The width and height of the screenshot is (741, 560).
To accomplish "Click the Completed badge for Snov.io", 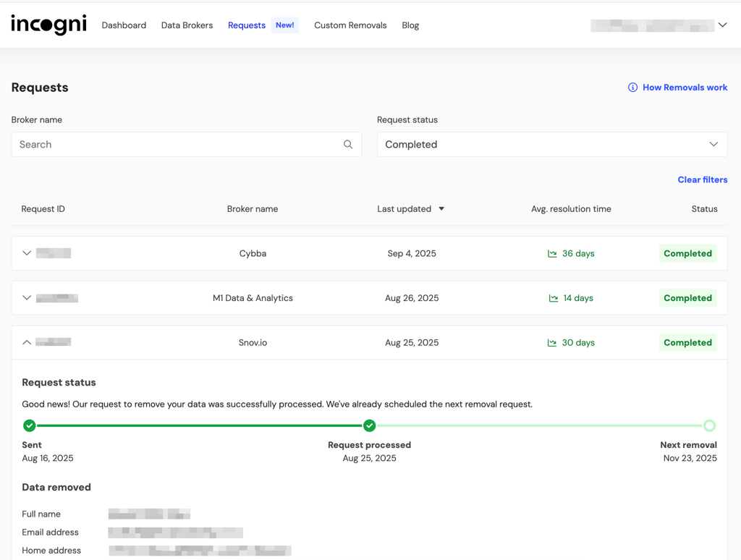I will point(687,343).
